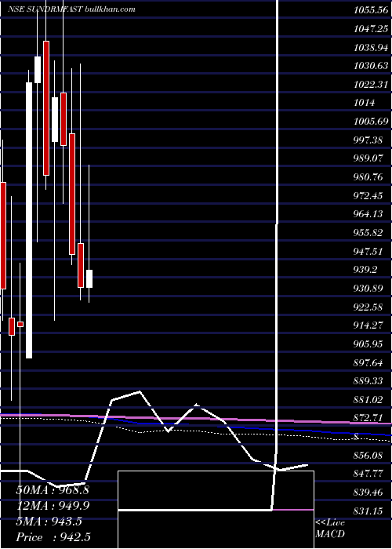
Task: Open the <<Live MACD label
Action: tap(330, 529)
